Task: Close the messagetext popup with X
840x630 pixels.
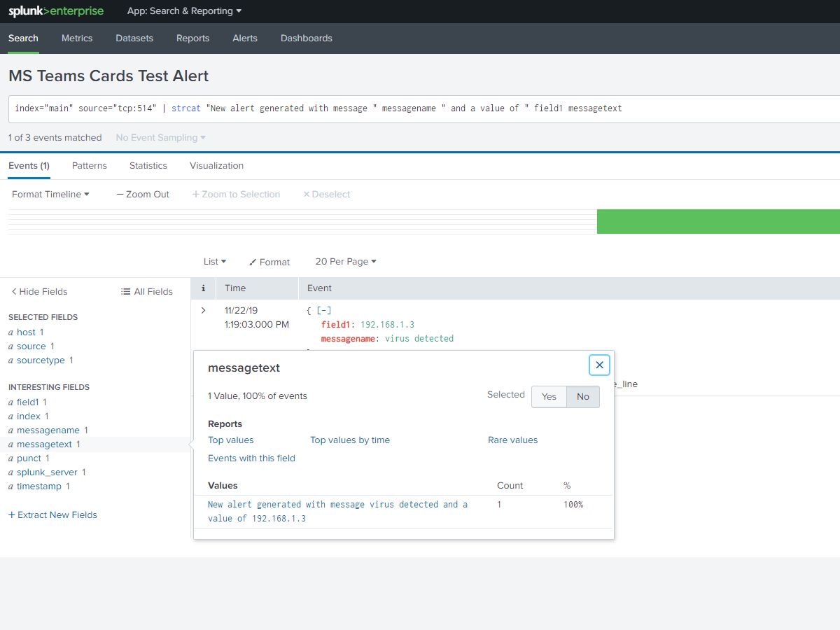Action: 599,365
